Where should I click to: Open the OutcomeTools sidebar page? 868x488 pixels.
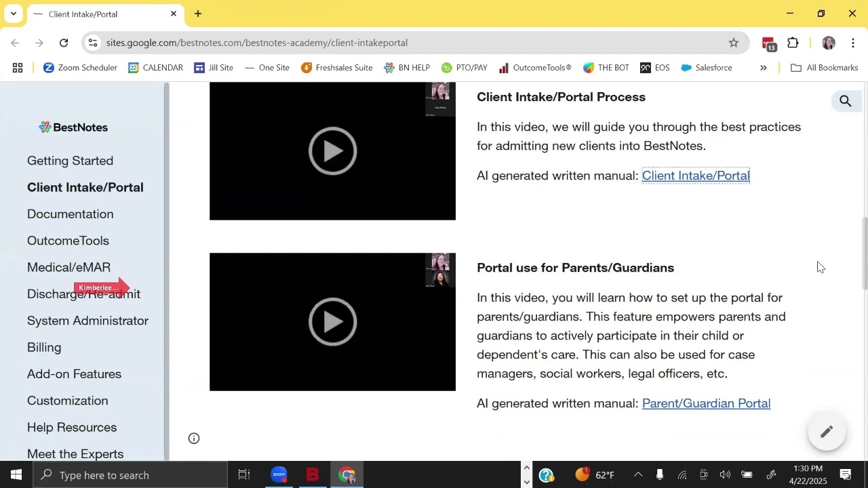(x=68, y=241)
